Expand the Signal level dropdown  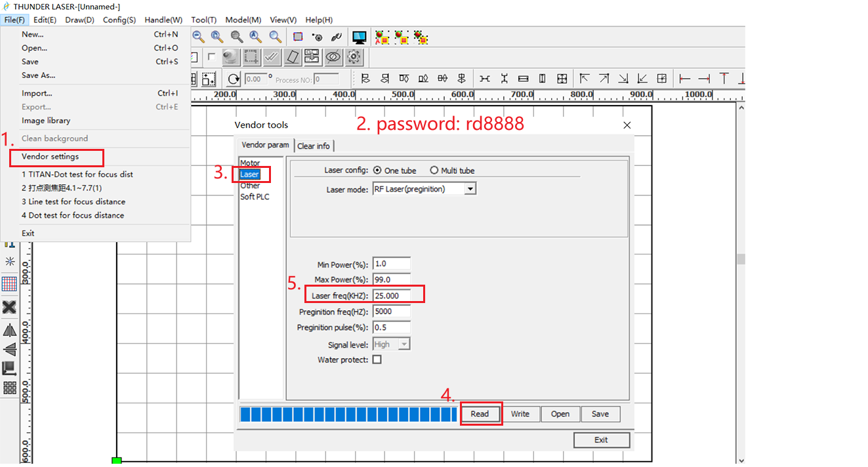coord(404,344)
